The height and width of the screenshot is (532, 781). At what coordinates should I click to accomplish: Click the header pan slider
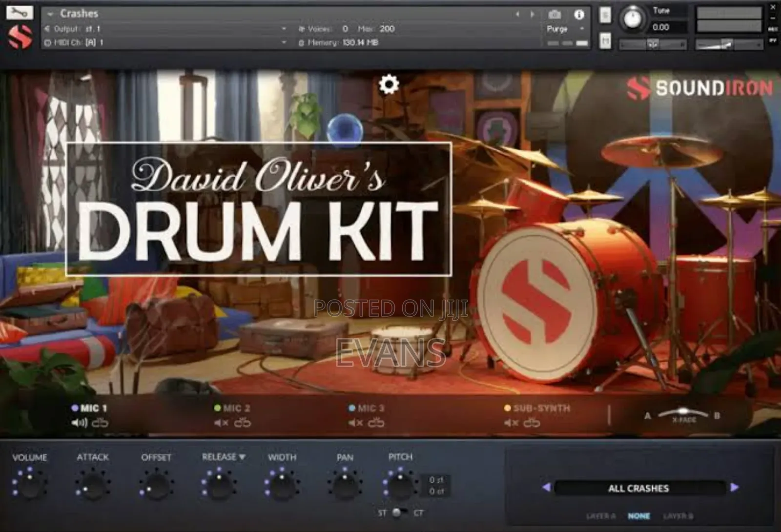coord(653,44)
